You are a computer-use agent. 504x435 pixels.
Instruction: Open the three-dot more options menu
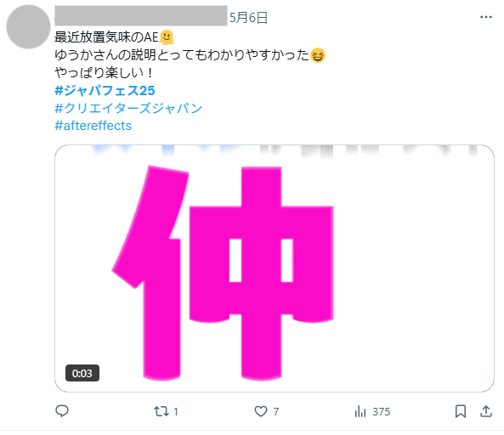point(485,17)
